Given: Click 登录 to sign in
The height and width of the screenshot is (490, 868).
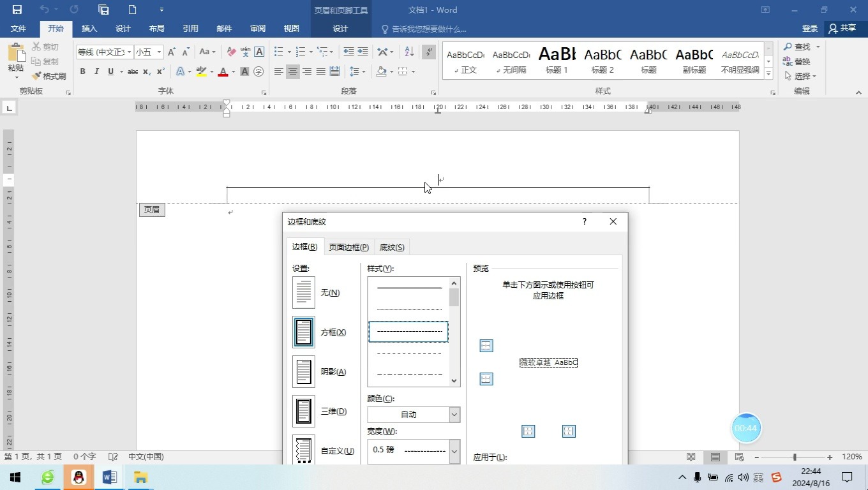Looking at the screenshot, I should pyautogui.click(x=810, y=29).
